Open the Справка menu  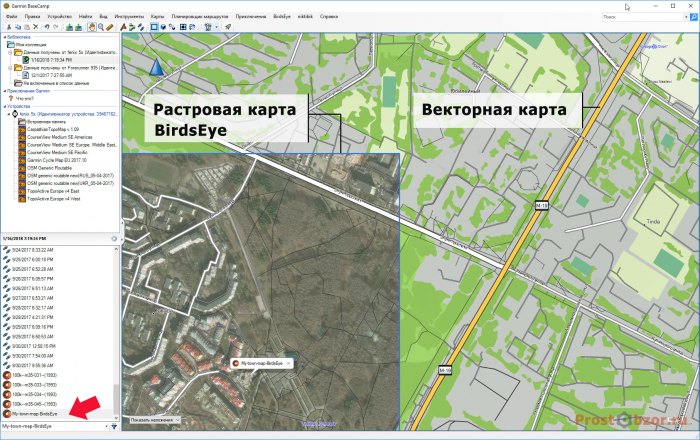coord(329,17)
